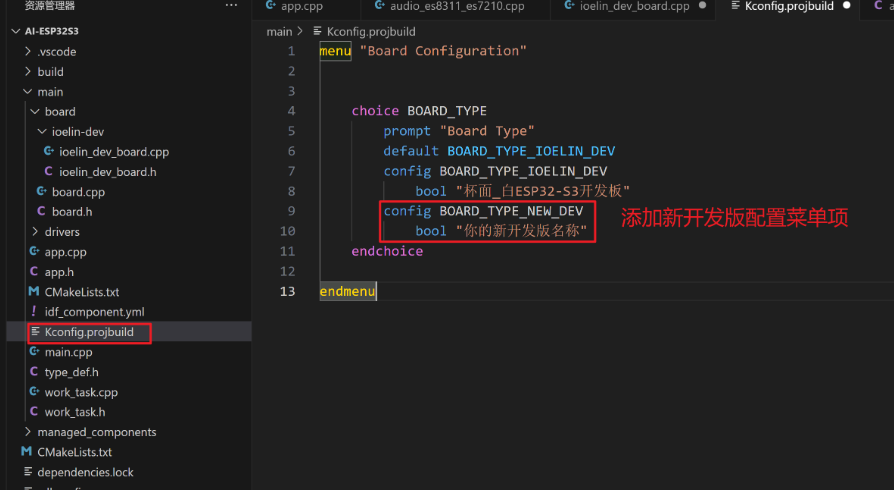Click default BOARD_TYPE_IOELIN_DEV text
This screenshot has height=490, width=894.
click(499, 151)
